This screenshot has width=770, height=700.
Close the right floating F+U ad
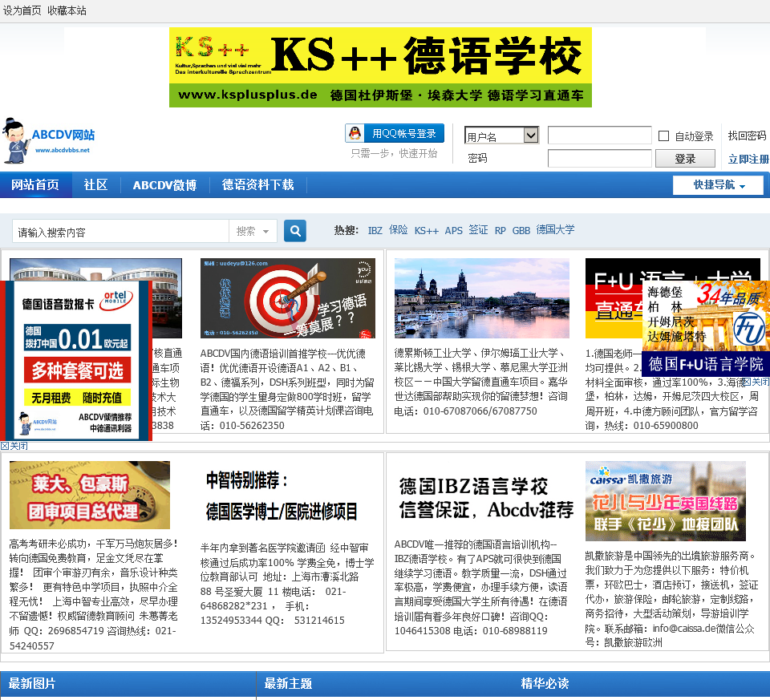pyautogui.click(x=756, y=382)
